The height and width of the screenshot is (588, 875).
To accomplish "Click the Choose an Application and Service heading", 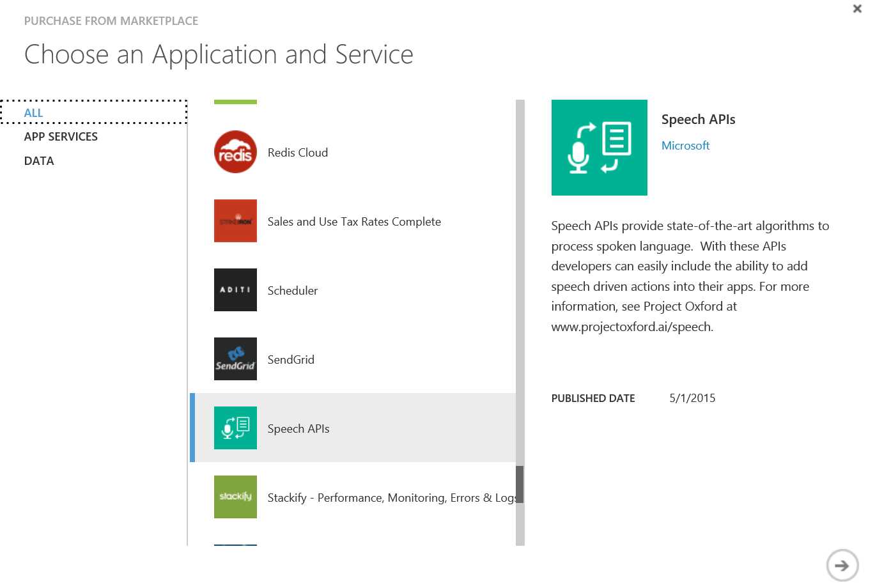I will pyautogui.click(x=219, y=54).
